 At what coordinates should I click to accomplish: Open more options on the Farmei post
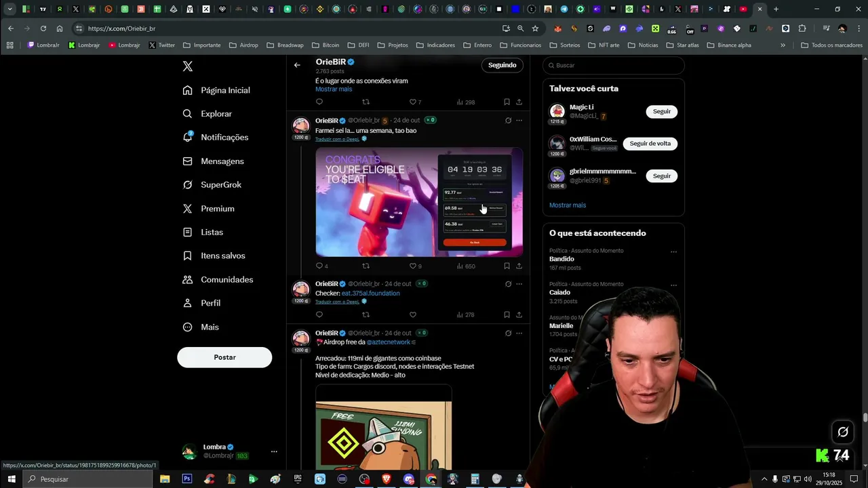click(x=519, y=121)
